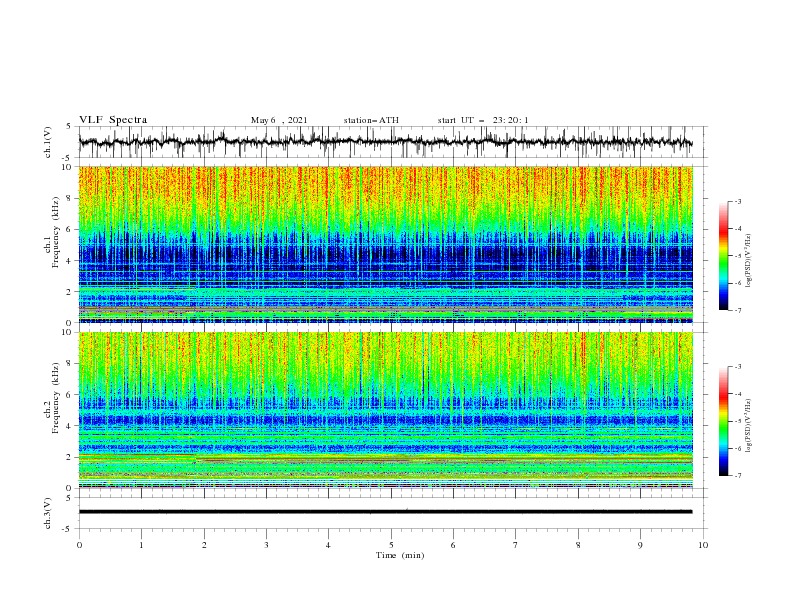The image size is (792, 612).
Task: Select the "May 6 , 2021" date text
Action: click(x=279, y=120)
